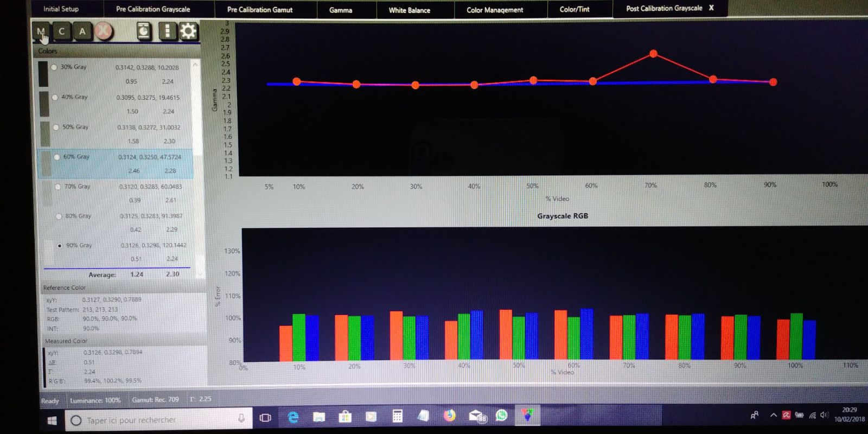Switch to the White Balance tab
This screenshot has height=434, width=868.
click(409, 10)
